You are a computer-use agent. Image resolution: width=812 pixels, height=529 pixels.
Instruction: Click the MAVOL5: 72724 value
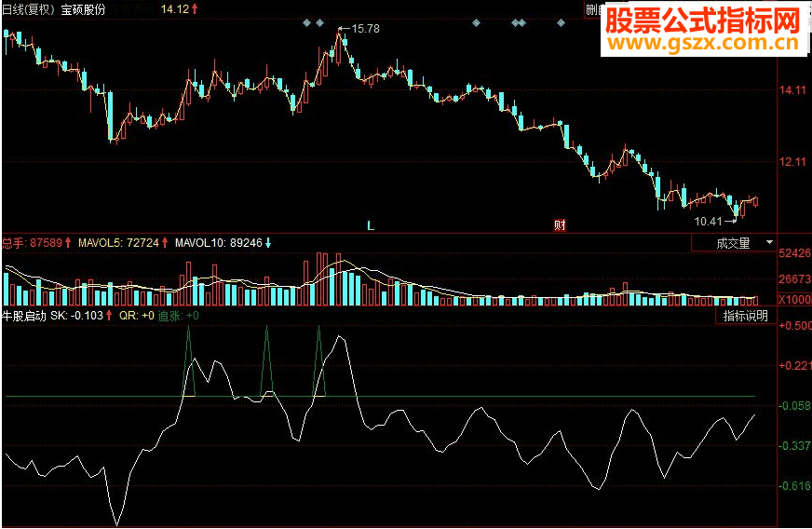118,242
